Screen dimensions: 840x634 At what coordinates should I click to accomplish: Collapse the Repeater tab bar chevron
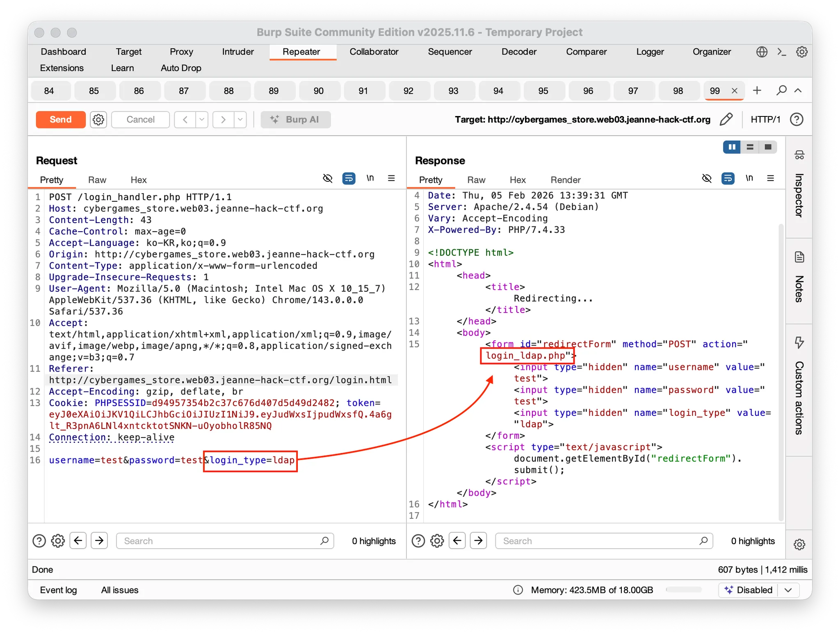pyautogui.click(x=798, y=90)
